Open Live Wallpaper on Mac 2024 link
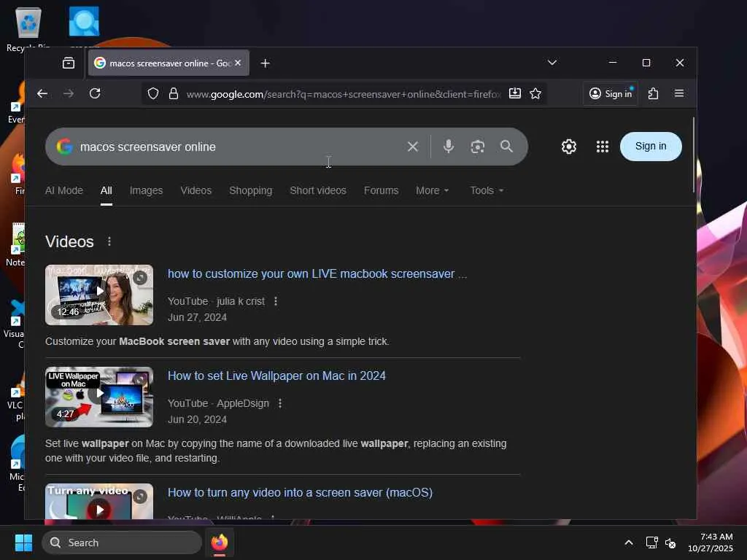The image size is (747, 560). [x=276, y=376]
